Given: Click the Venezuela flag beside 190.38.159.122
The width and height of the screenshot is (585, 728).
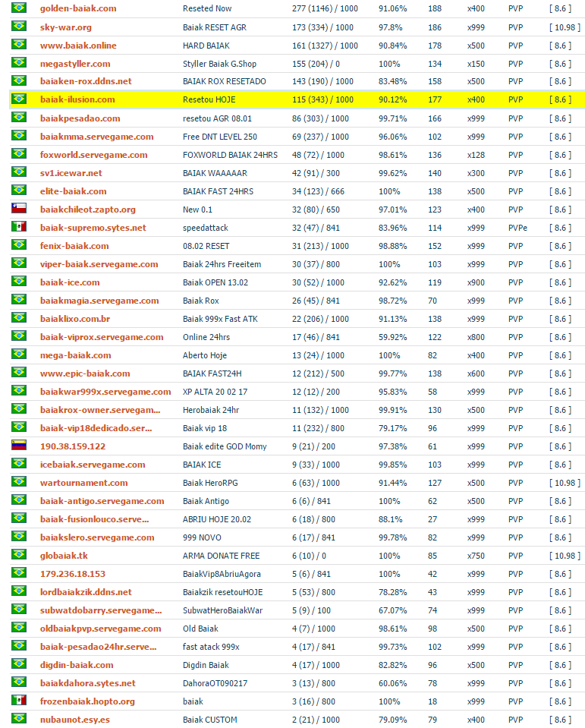Looking at the screenshot, I should pyautogui.click(x=19, y=446).
